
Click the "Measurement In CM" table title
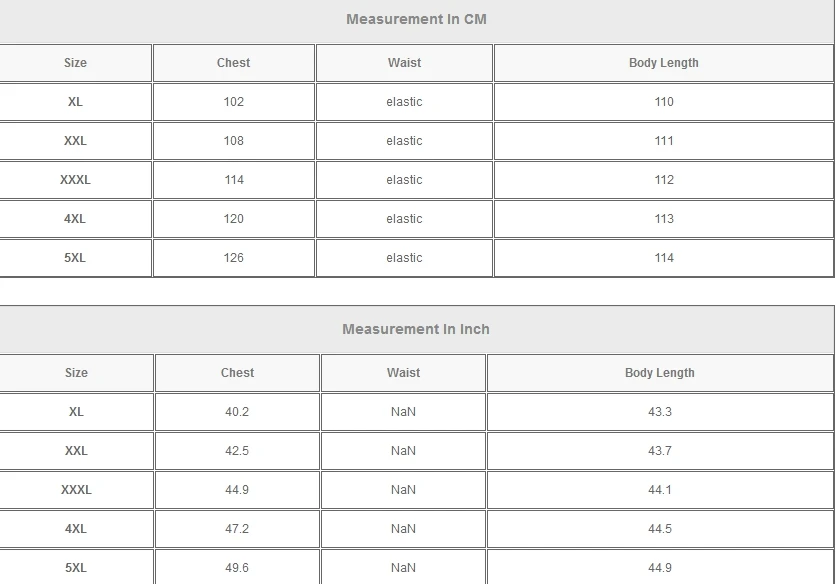tap(416, 19)
